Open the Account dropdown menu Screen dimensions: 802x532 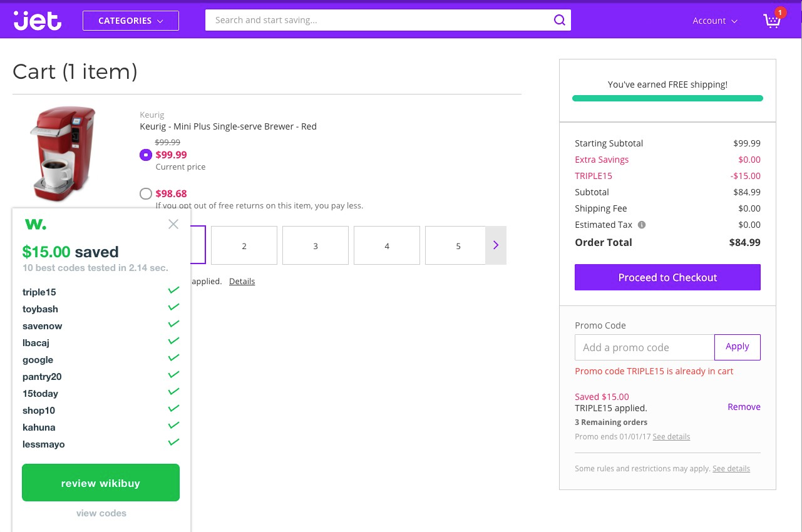pos(715,21)
